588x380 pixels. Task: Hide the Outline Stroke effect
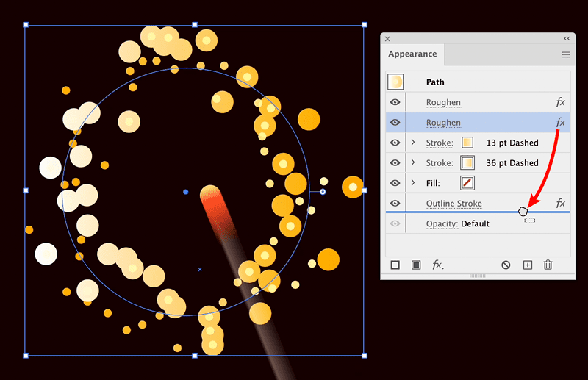[x=395, y=204]
